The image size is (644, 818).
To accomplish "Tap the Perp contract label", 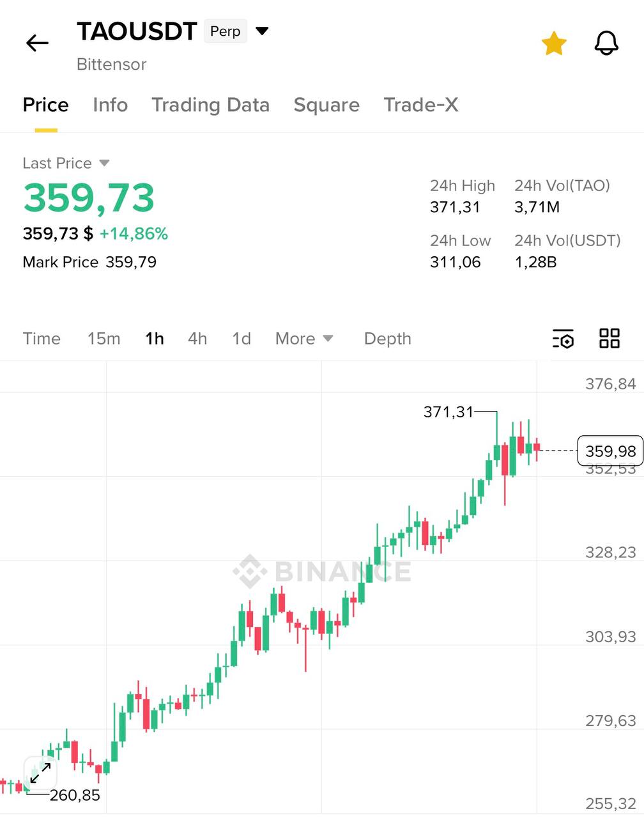I will [x=225, y=31].
